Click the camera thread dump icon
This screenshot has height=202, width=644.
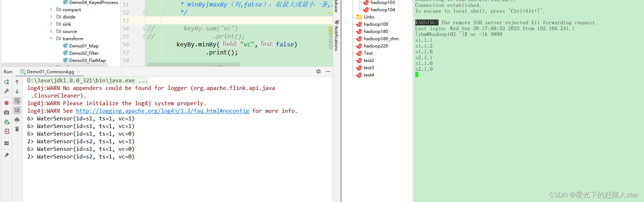pyautogui.click(x=7, y=112)
